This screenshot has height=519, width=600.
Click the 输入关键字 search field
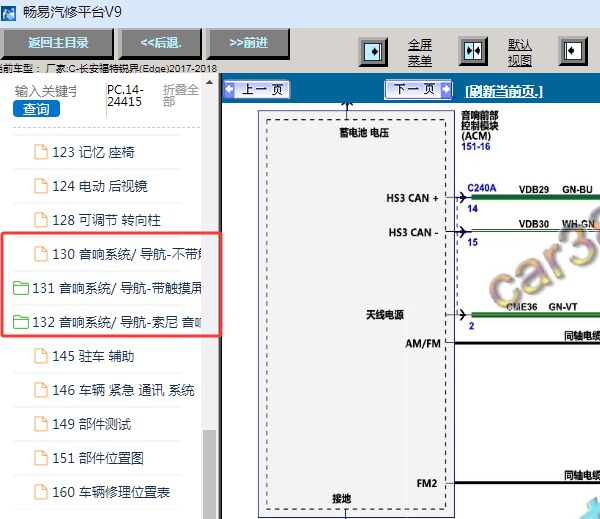tap(46, 91)
